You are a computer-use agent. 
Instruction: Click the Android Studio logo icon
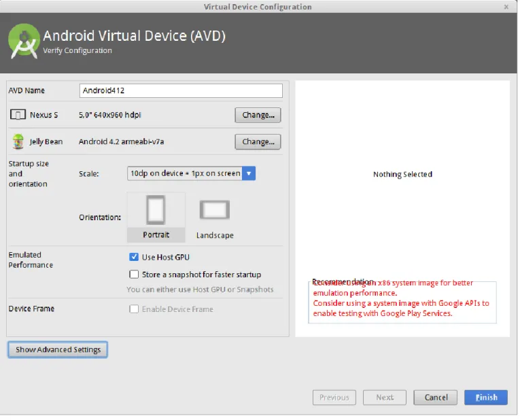24,41
